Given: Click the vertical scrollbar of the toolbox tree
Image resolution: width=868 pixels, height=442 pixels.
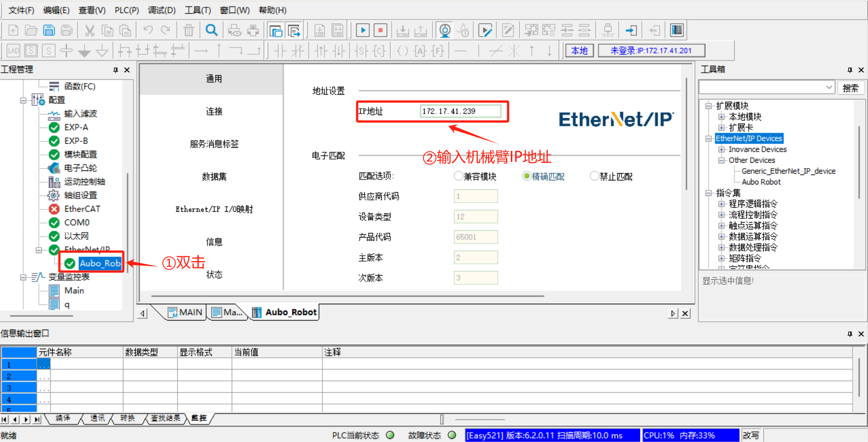Looking at the screenshot, I should (859, 162).
